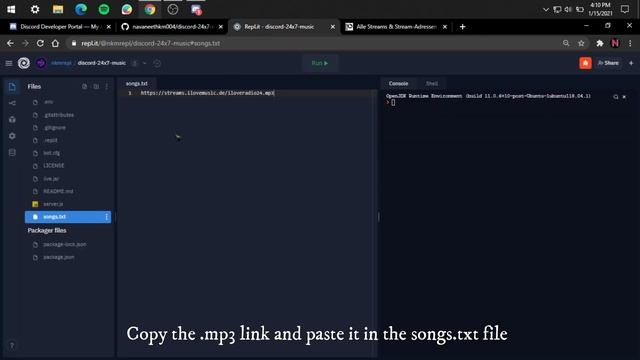This screenshot has width=640, height=360.
Task: Go to browser home page
Action: (55, 43)
